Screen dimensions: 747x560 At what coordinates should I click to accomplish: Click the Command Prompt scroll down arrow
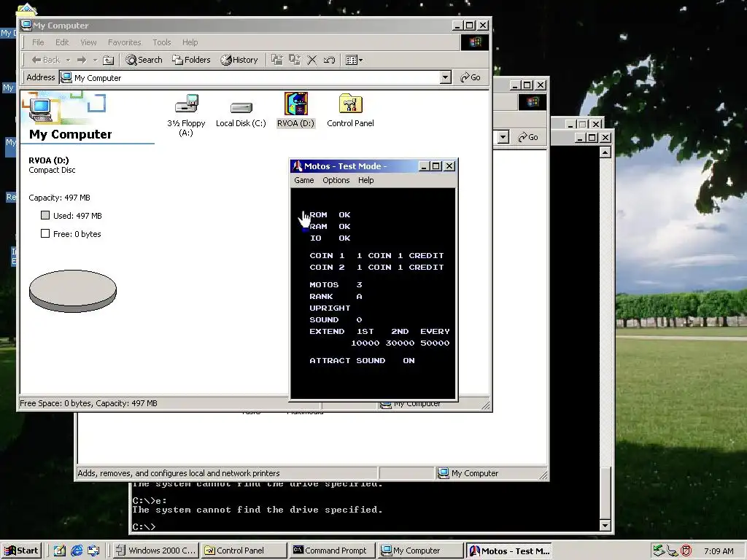[605, 526]
